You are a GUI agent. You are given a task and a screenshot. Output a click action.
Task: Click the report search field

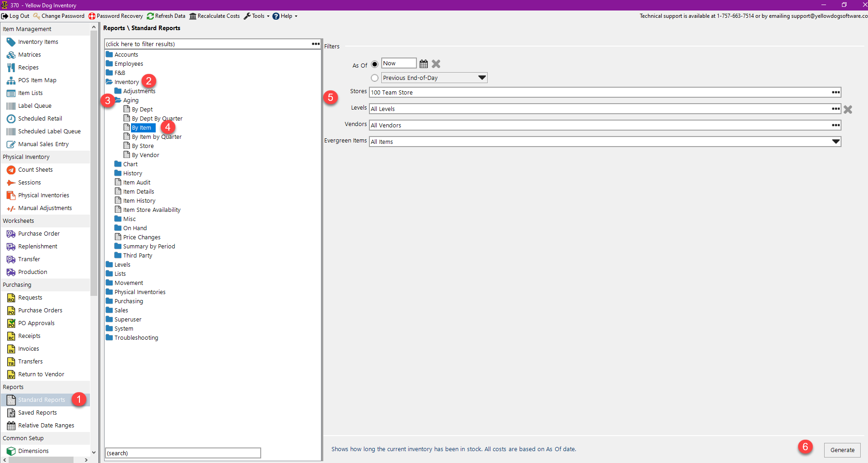click(x=183, y=453)
